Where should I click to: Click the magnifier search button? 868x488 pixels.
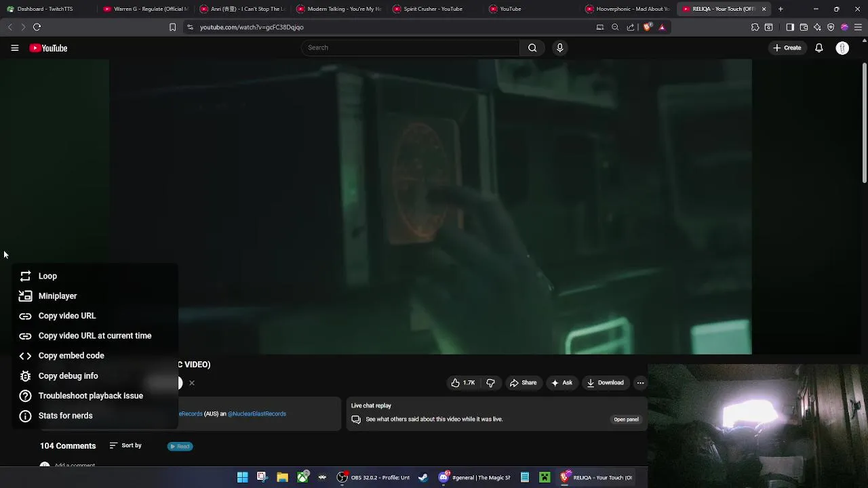point(532,47)
